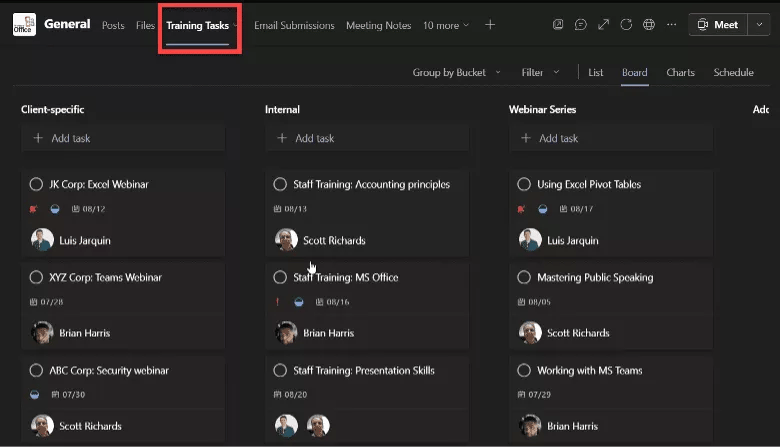Add a new tab with plus icon
The image size is (780, 448).
tap(490, 24)
